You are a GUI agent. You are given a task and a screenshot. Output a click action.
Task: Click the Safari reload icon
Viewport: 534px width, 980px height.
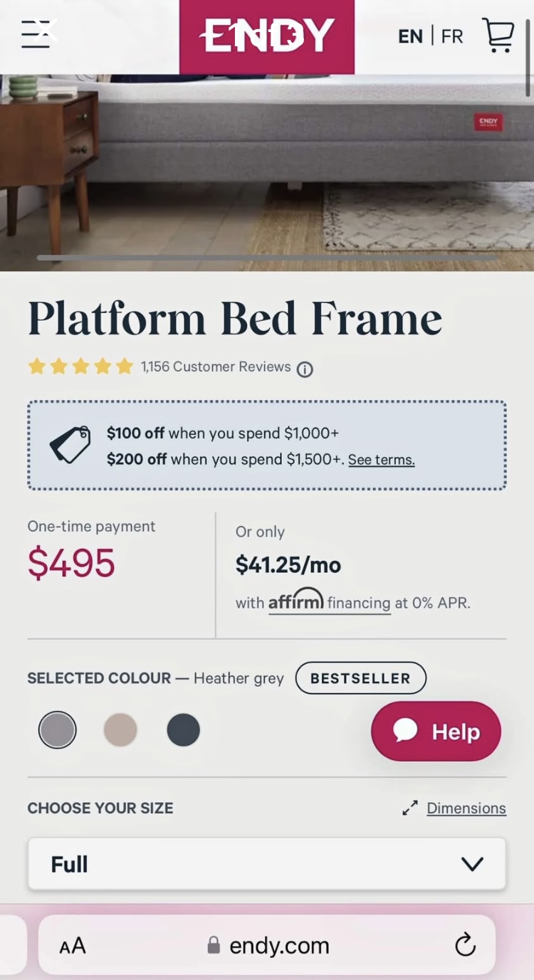465,945
